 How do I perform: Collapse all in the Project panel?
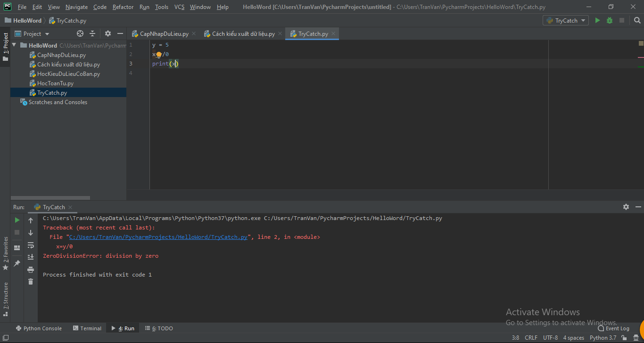[92, 33]
